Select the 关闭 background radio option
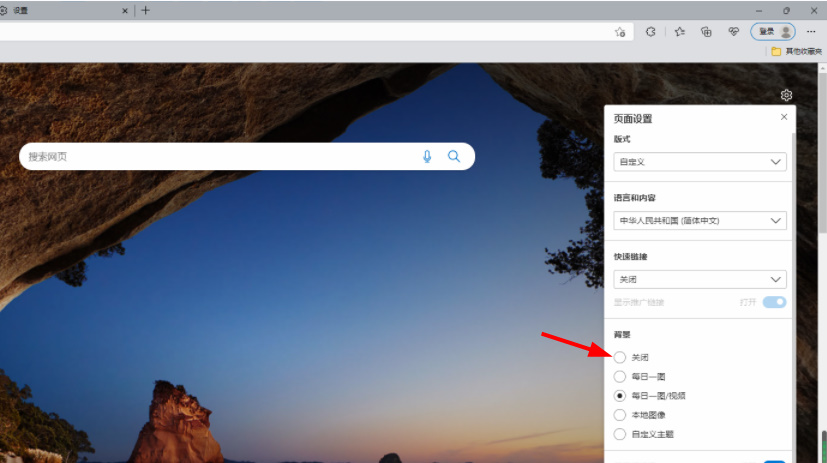Screen dimensions: 827x463 click(x=620, y=357)
